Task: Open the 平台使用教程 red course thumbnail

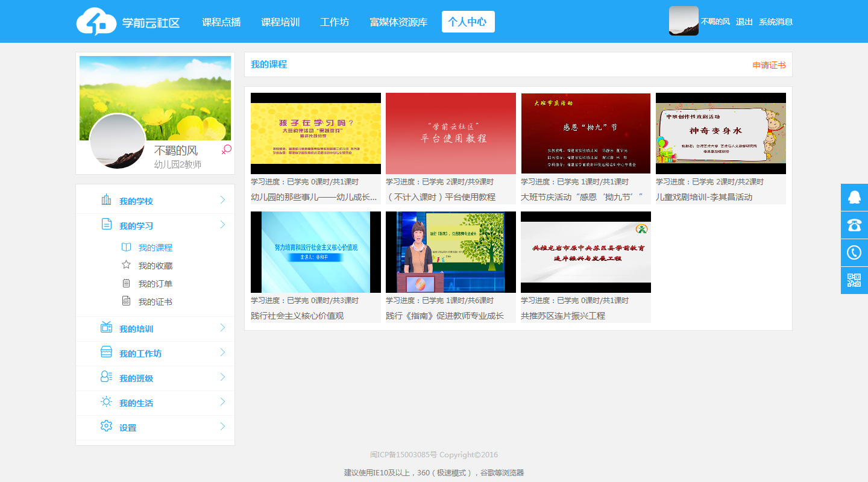Action: 451,133
